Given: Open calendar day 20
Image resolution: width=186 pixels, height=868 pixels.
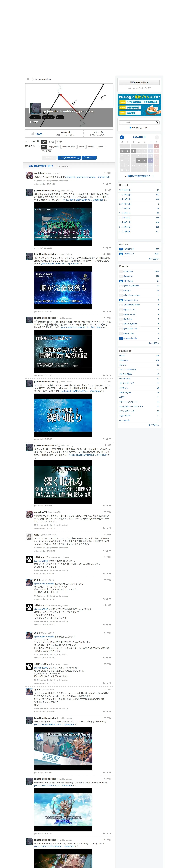Looking at the screenshot, I should coord(145,160).
